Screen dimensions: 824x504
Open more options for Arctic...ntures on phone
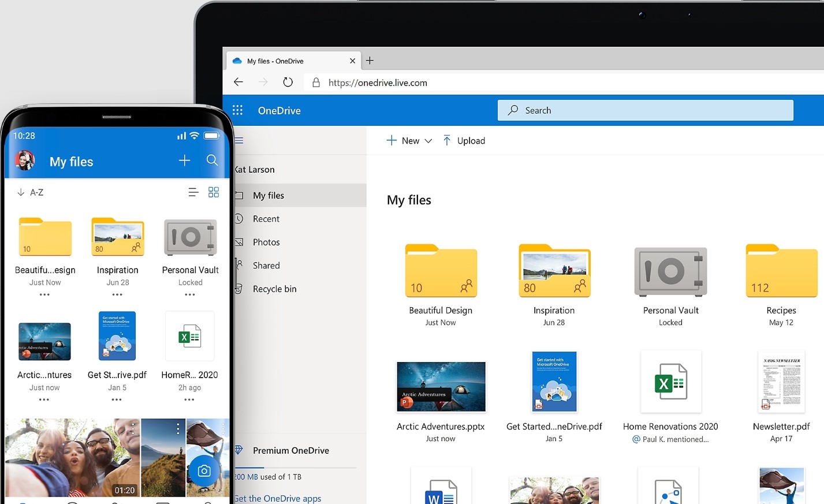pyautogui.click(x=44, y=400)
